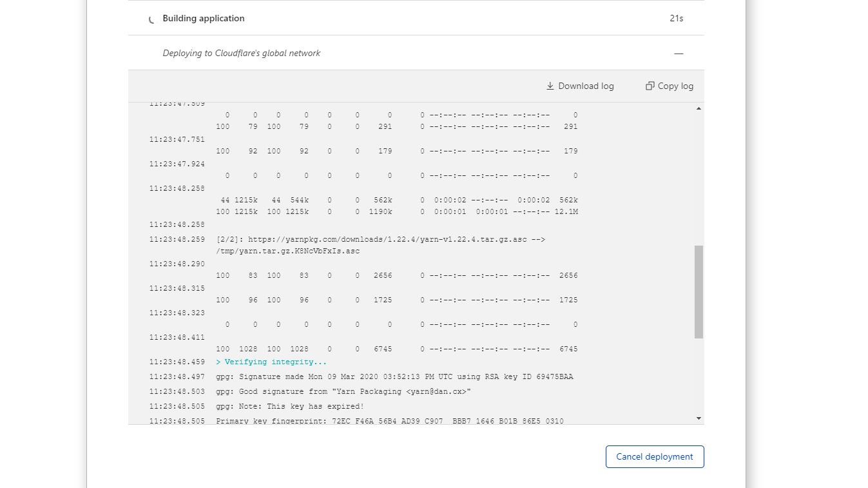
Task: Click the log scrollbar down arrow
Action: (x=699, y=418)
